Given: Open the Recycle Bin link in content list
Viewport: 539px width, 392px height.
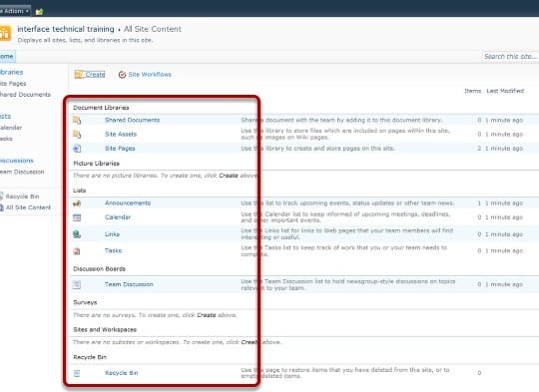Looking at the screenshot, I should point(122,373).
